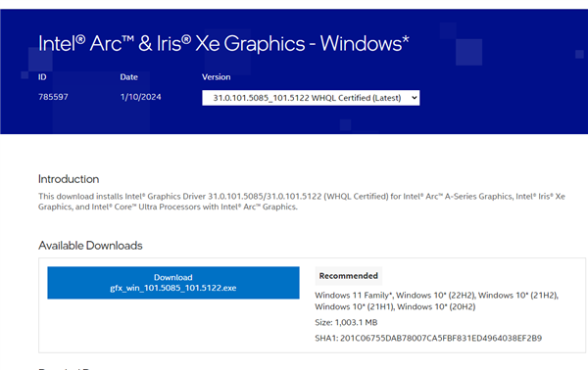Download gfx_win_101.5085_101.5122.exe driver

point(173,283)
